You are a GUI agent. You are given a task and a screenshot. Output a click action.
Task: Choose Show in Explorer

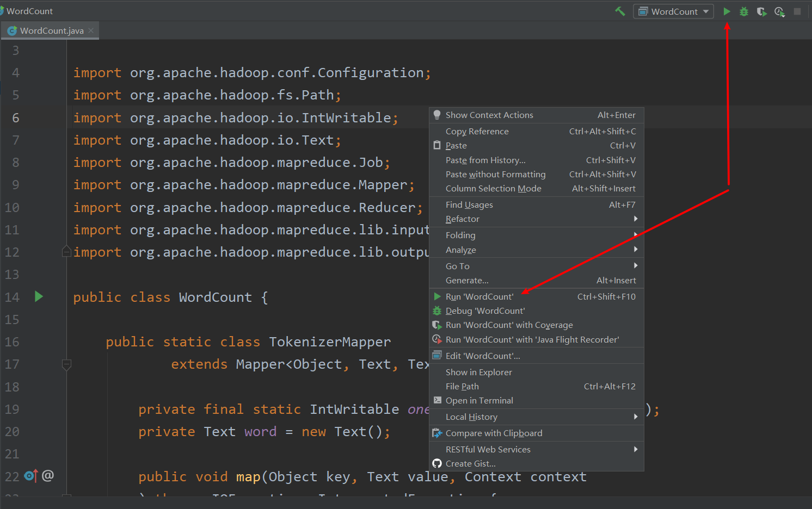478,372
